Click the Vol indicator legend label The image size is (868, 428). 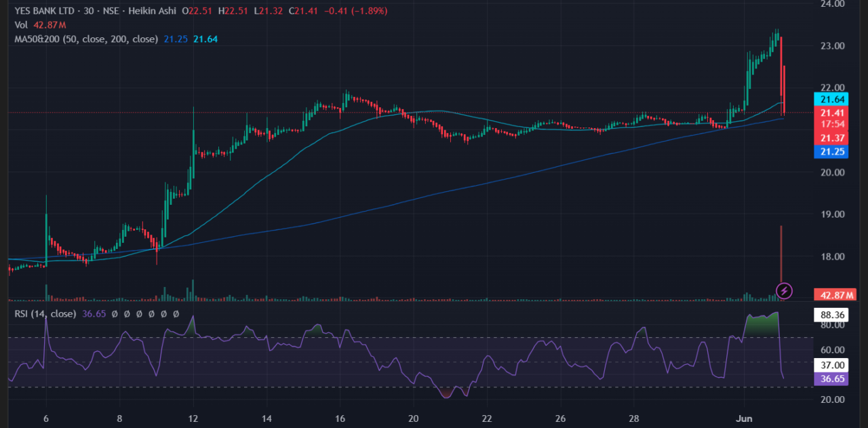[x=21, y=25]
